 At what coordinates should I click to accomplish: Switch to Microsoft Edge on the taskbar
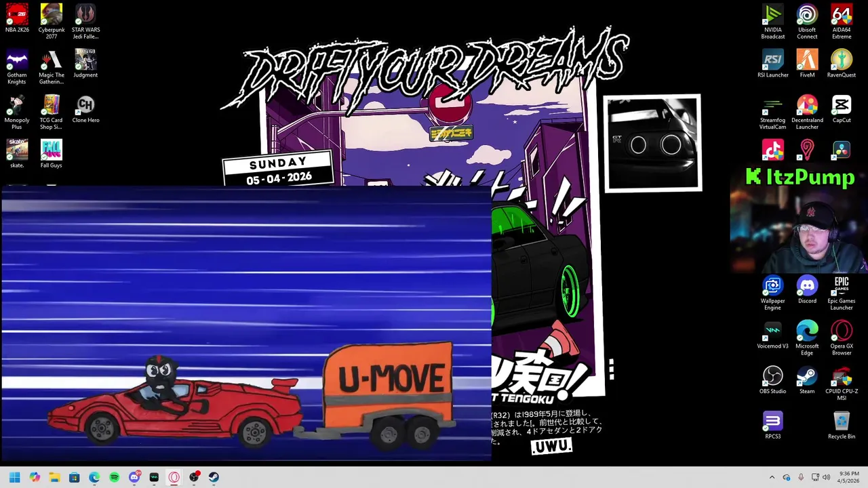point(94,477)
